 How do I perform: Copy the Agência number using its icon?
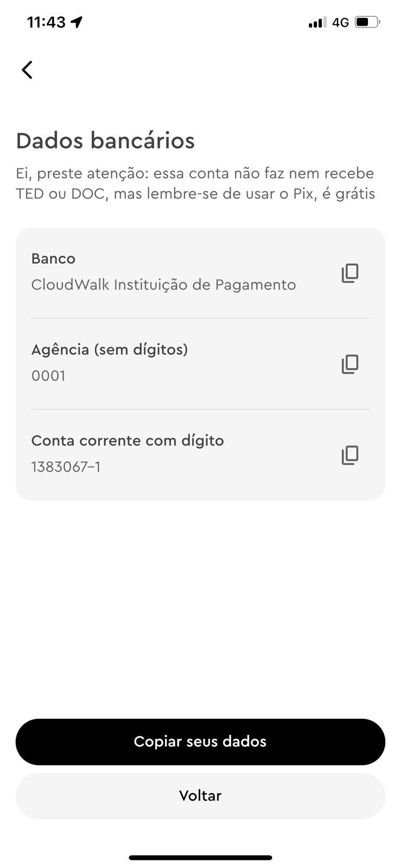pos(350,364)
